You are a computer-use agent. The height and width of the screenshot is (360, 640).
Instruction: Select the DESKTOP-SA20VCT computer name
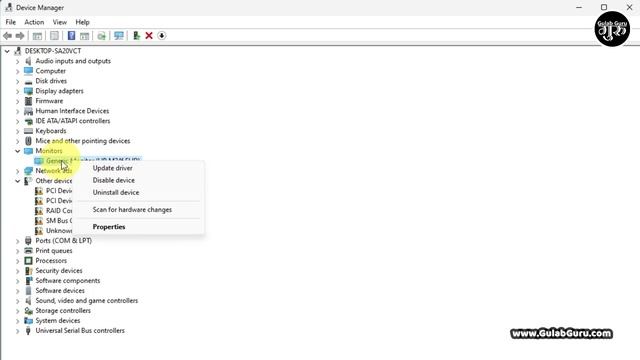click(53, 51)
